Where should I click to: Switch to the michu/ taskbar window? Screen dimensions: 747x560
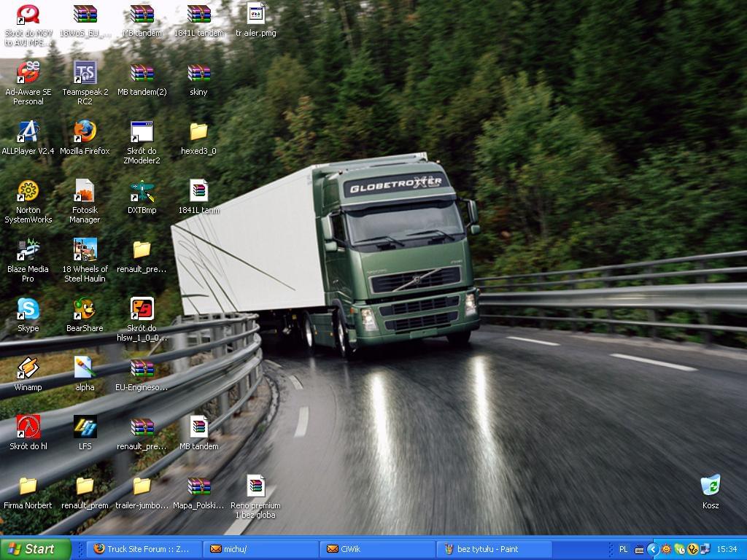(261, 549)
